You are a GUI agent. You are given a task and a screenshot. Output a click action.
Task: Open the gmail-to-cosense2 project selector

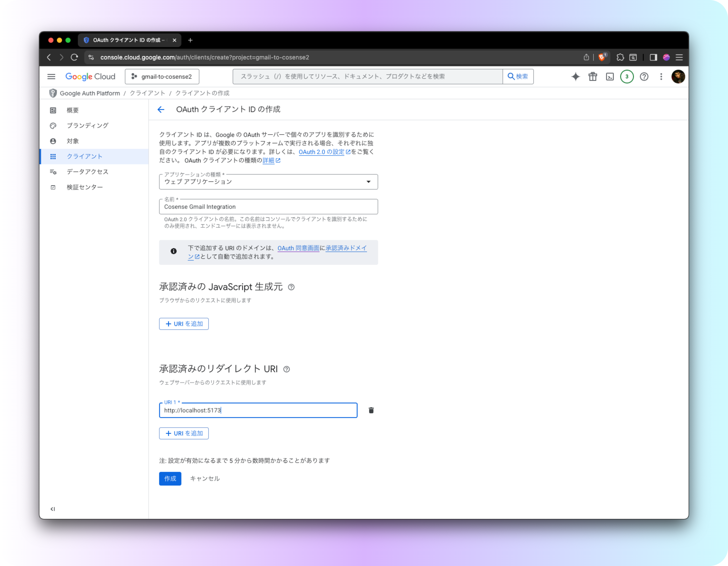pyautogui.click(x=162, y=77)
